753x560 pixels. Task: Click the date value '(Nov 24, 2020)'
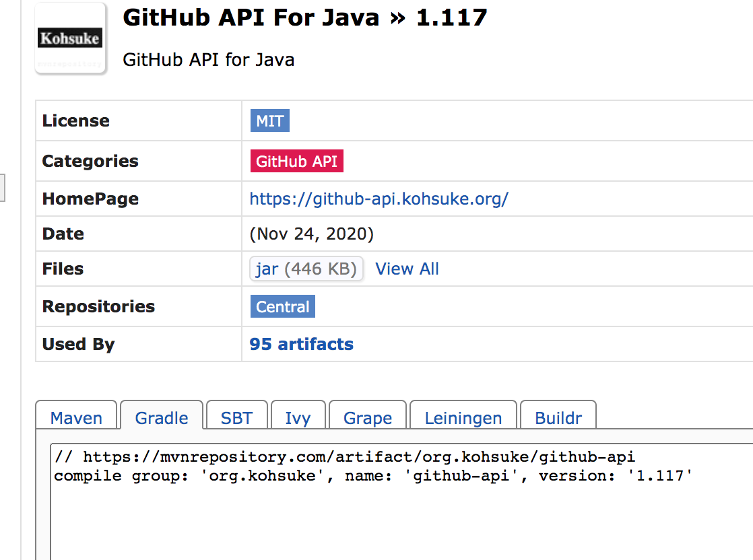tap(311, 234)
